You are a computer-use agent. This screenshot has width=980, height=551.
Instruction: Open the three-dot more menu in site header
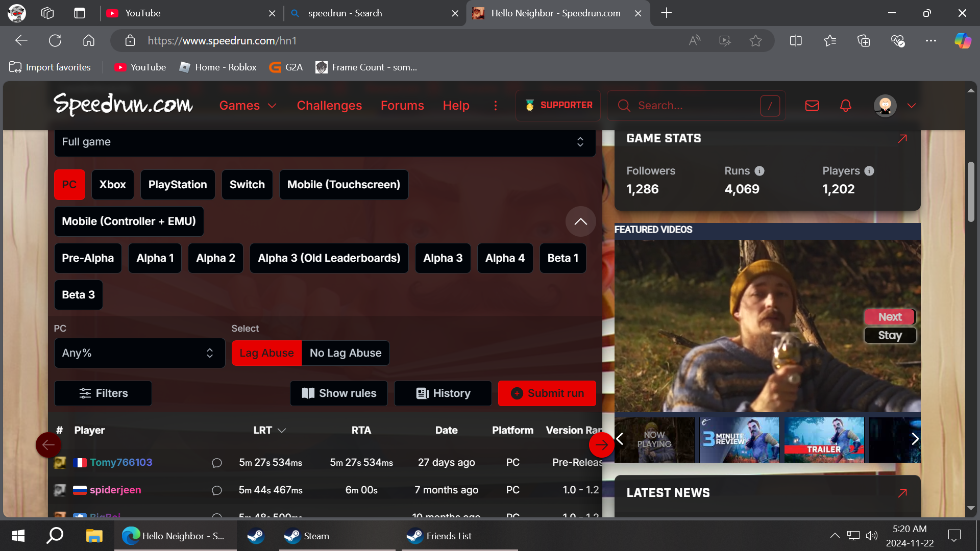pyautogui.click(x=496, y=106)
